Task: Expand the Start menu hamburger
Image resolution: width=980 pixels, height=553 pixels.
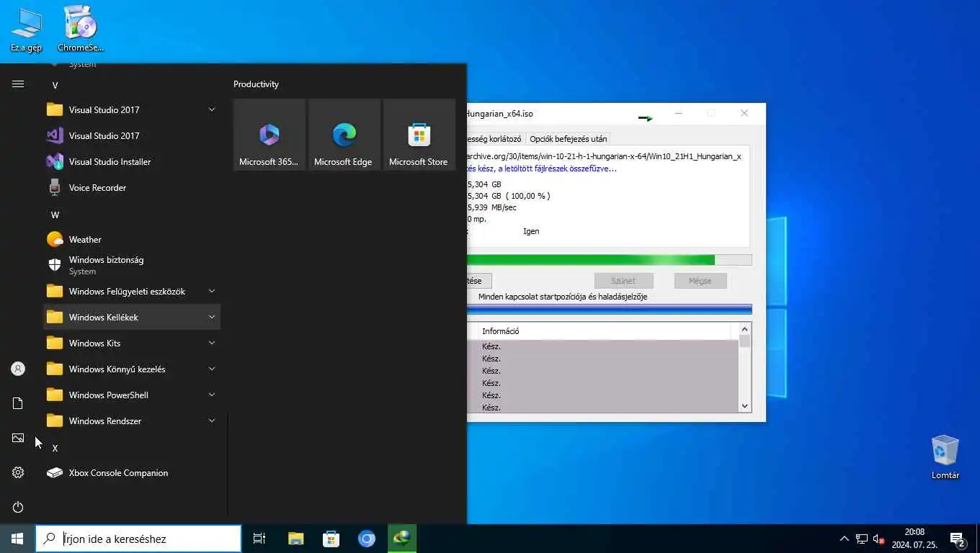Action: pyautogui.click(x=18, y=84)
